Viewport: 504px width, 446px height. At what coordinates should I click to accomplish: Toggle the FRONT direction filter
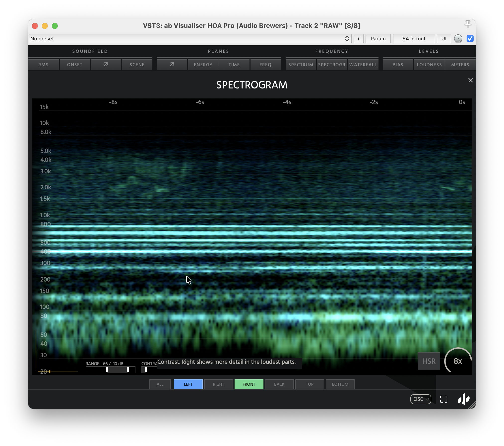(249, 384)
